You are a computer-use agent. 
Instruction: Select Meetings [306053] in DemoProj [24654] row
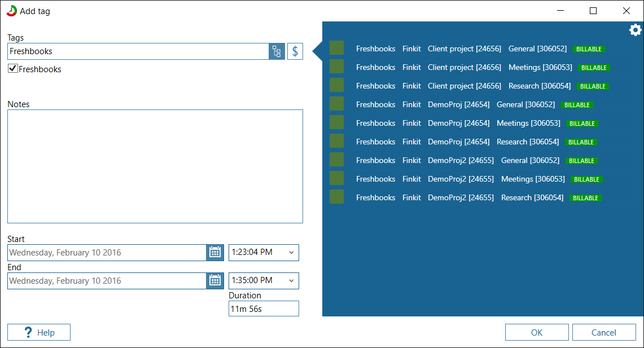(529, 123)
